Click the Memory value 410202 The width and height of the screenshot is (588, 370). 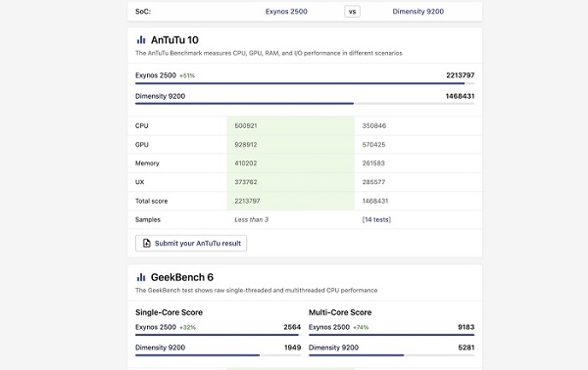coord(246,163)
